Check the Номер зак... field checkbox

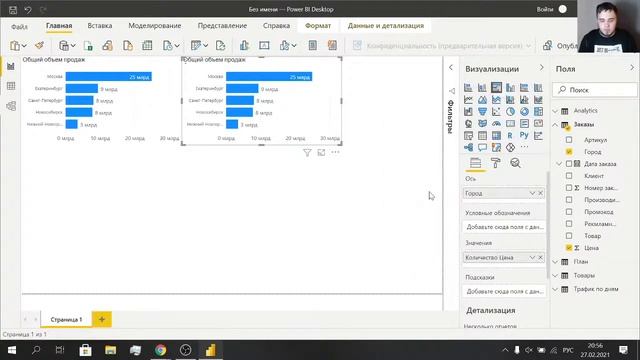pyautogui.click(x=569, y=188)
